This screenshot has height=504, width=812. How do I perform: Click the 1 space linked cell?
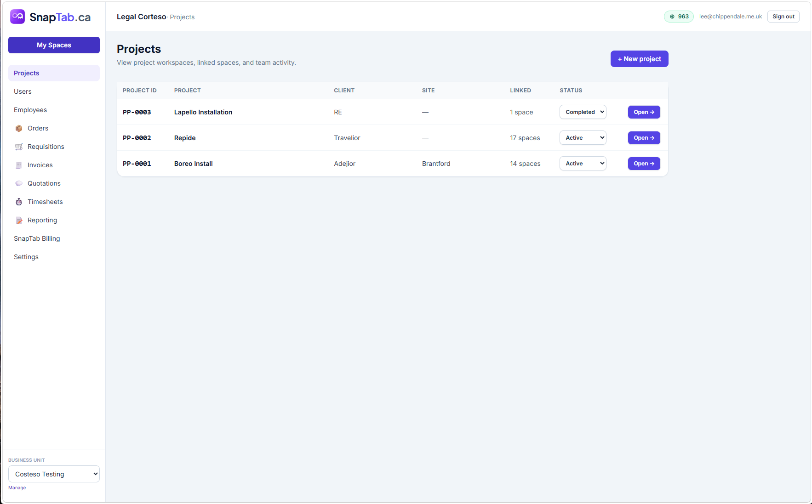[521, 112]
